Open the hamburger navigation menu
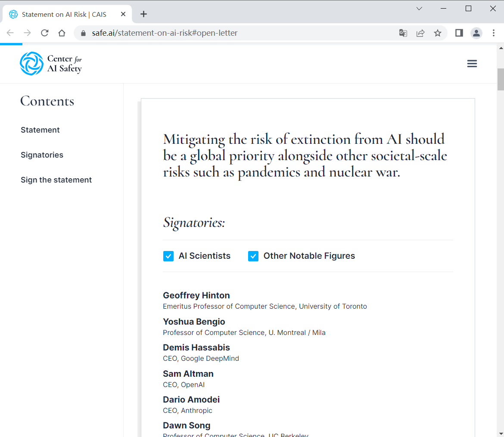504x437 pixels. (x=472, y=64)
